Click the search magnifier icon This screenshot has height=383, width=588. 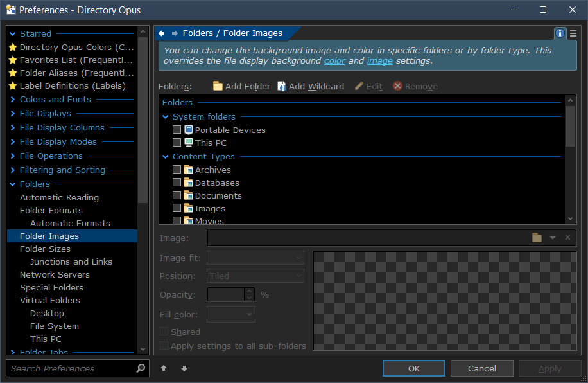[x=141, y=368]
